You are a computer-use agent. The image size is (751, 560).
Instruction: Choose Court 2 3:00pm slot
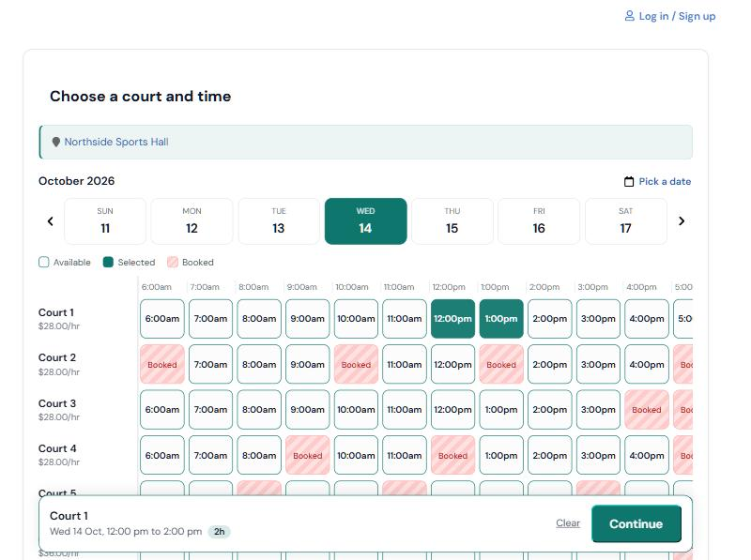598,364
